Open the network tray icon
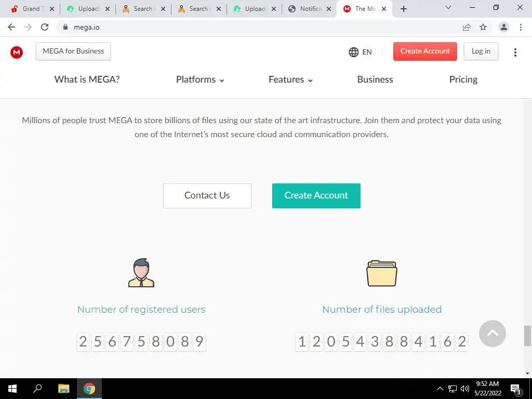 point(453,389)
